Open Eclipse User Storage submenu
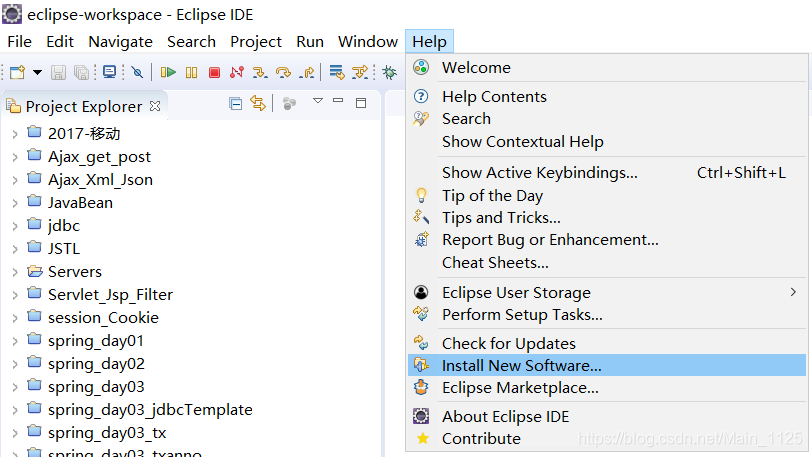The height and width of the screenshot is (457, 812). pos(607,292)
